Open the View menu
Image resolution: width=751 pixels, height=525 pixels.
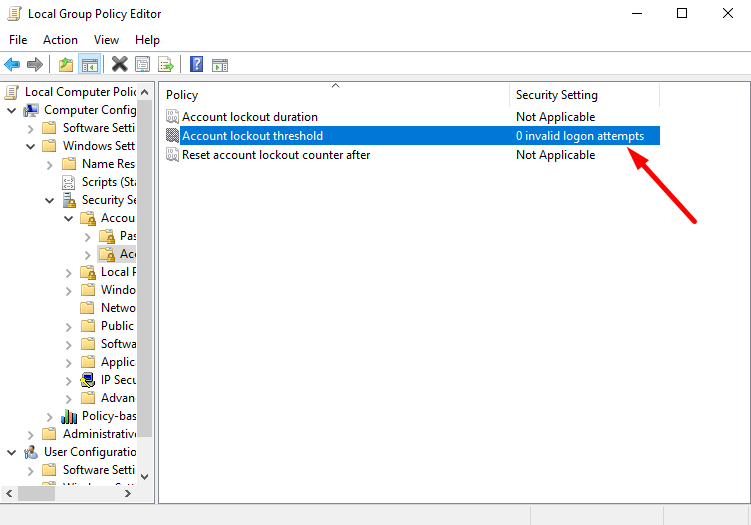coord(106,40)
